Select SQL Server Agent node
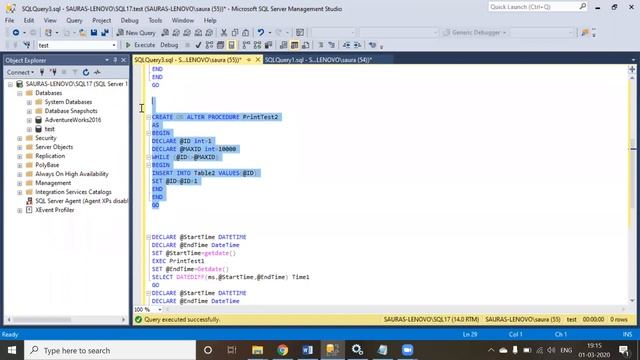 (x=81, y=201)
